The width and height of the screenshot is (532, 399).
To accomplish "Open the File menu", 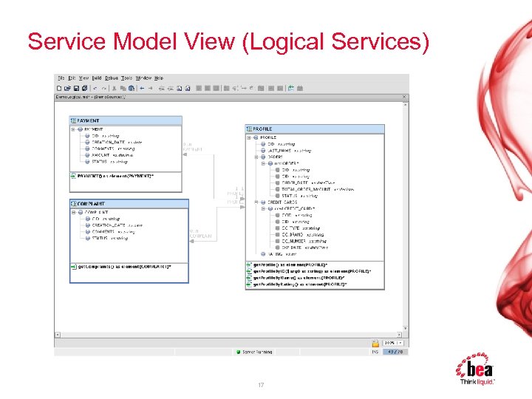I will 61,78.
